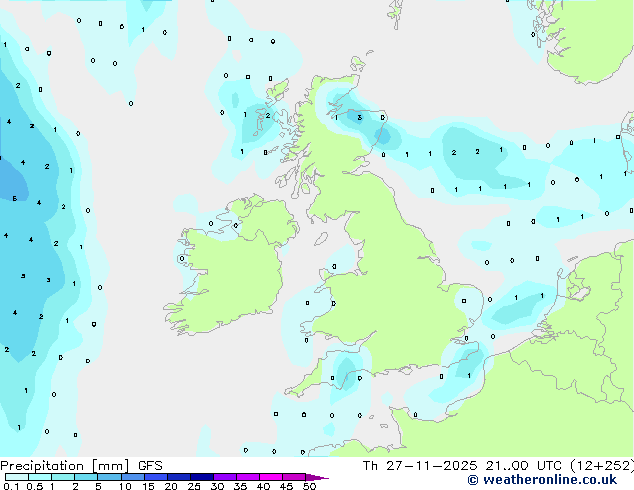Click the '50' legend scale label

(309, 486)
